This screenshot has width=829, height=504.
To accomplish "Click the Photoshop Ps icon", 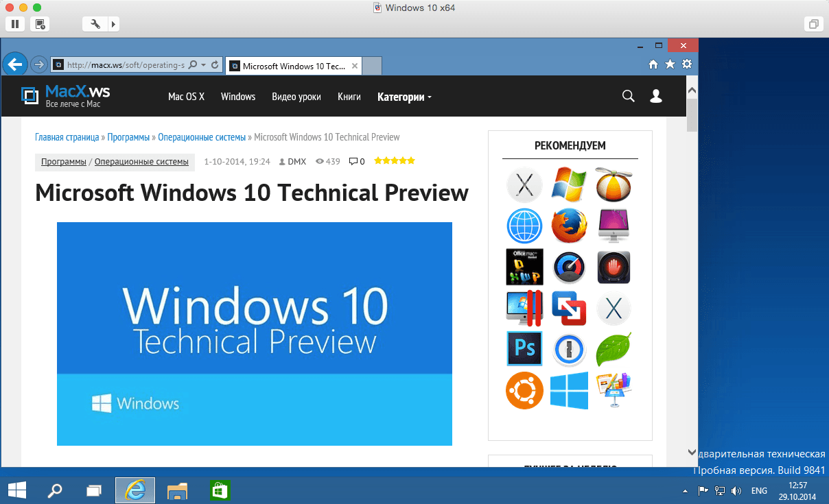I will [x=524, y=349].
